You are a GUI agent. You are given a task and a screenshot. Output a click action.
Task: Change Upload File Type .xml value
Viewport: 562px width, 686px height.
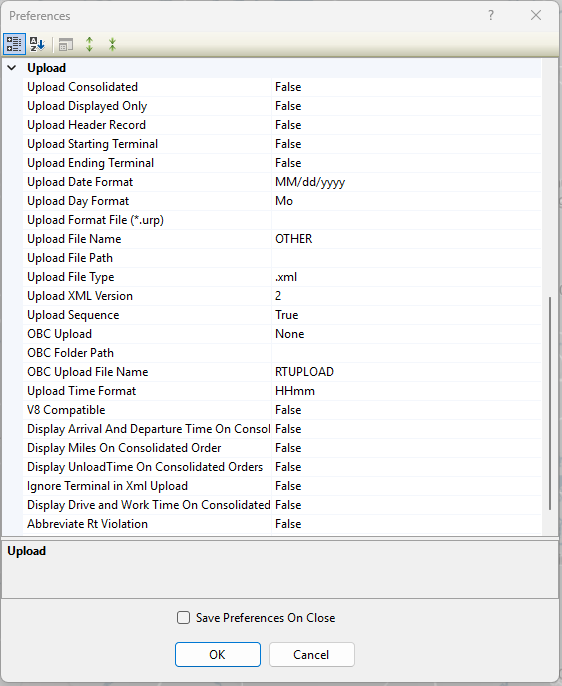coord(406,277)
